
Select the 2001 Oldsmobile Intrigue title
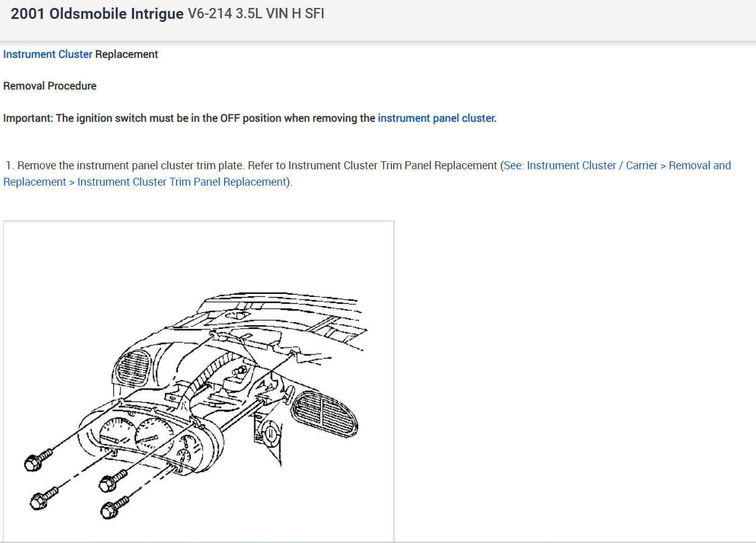point(97,14)
